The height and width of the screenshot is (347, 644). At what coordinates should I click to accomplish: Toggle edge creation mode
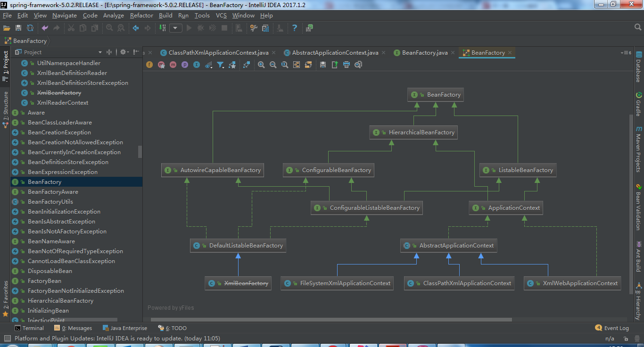click(x=232, y=65)
